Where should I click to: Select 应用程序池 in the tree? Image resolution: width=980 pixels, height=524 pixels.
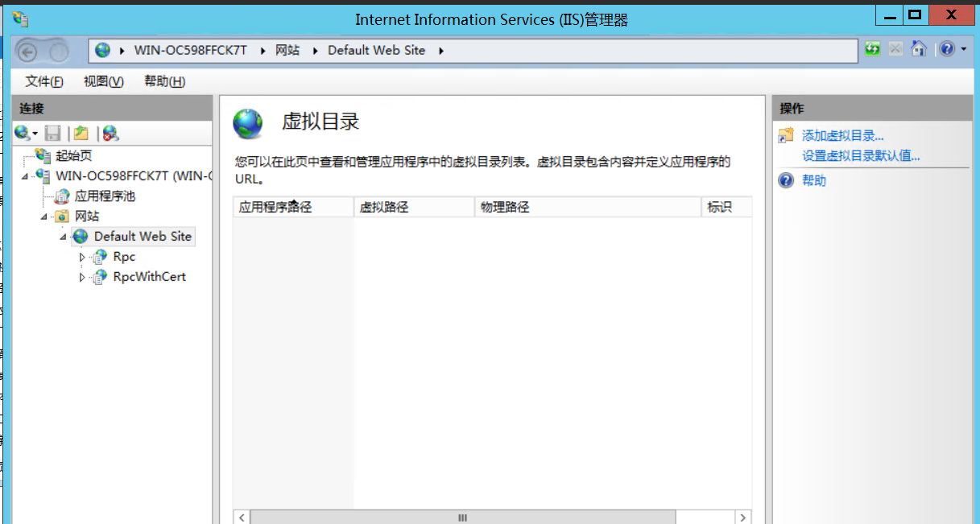coord(105,196)
